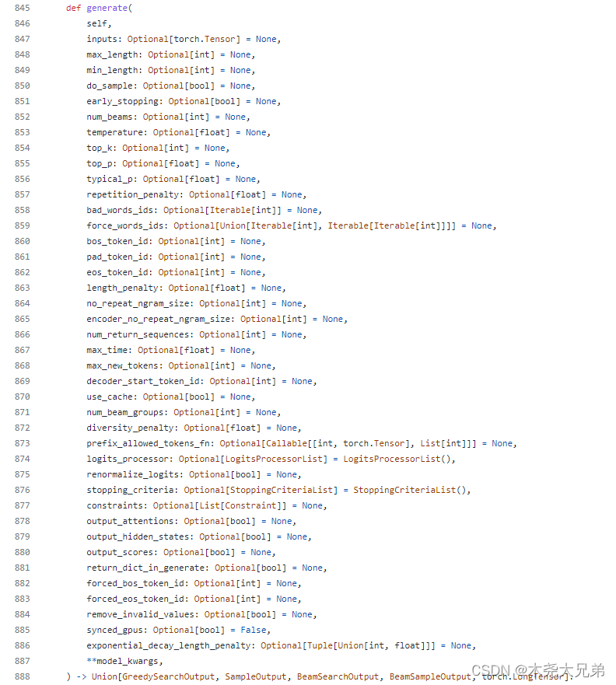The height and width of the screenshot is (685, 616).
Task: Click 'max_length' parameter name
Action: click(112, 54)
